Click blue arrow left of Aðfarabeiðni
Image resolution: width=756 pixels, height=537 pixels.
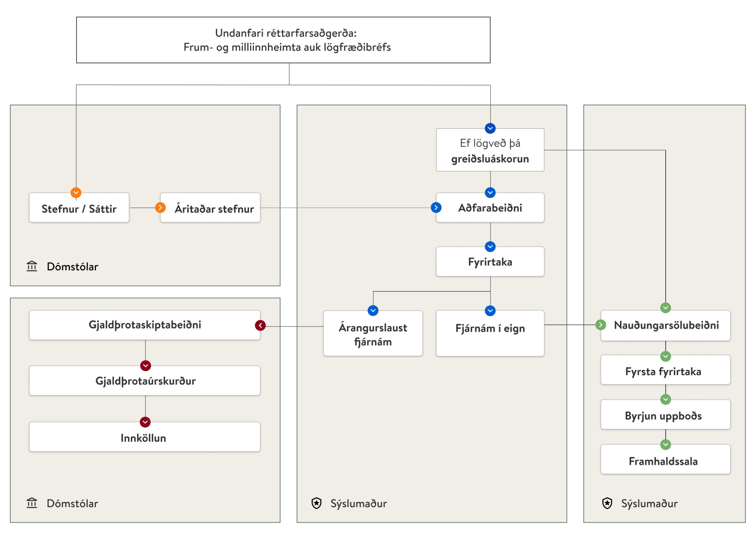coord(436,208)
